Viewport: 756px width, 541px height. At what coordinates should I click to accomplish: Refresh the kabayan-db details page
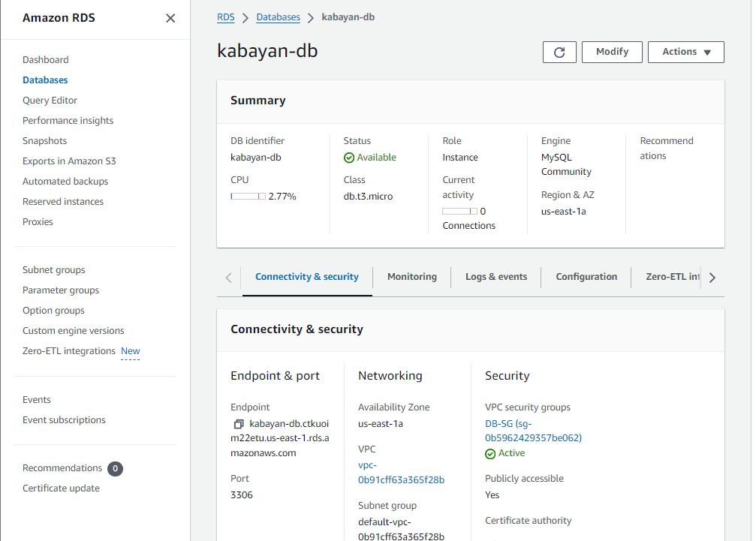559,52
